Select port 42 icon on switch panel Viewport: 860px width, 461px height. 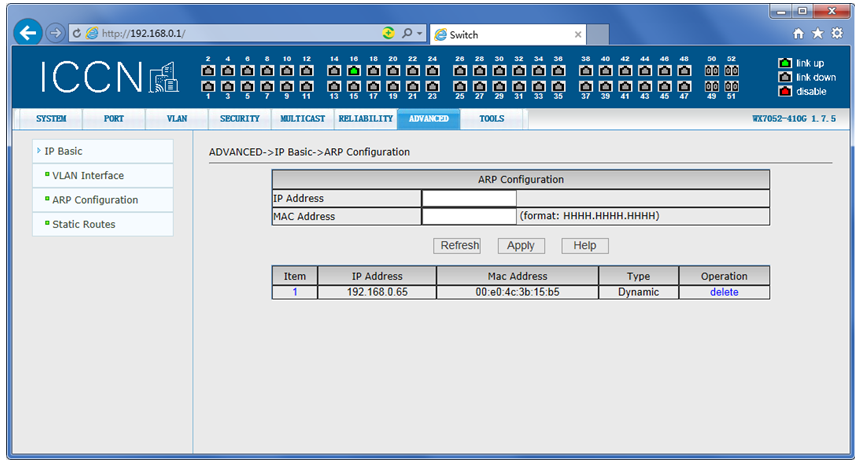tap(625, 71)
